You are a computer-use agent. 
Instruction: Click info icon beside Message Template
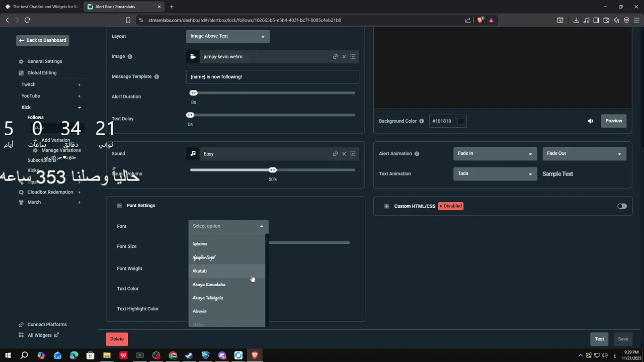(156, 77)
